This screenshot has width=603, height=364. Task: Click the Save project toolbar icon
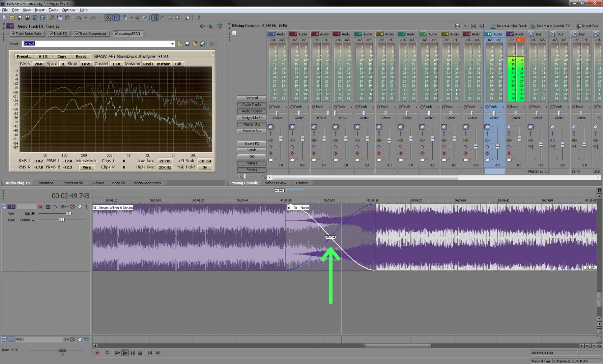coord(20,18)
